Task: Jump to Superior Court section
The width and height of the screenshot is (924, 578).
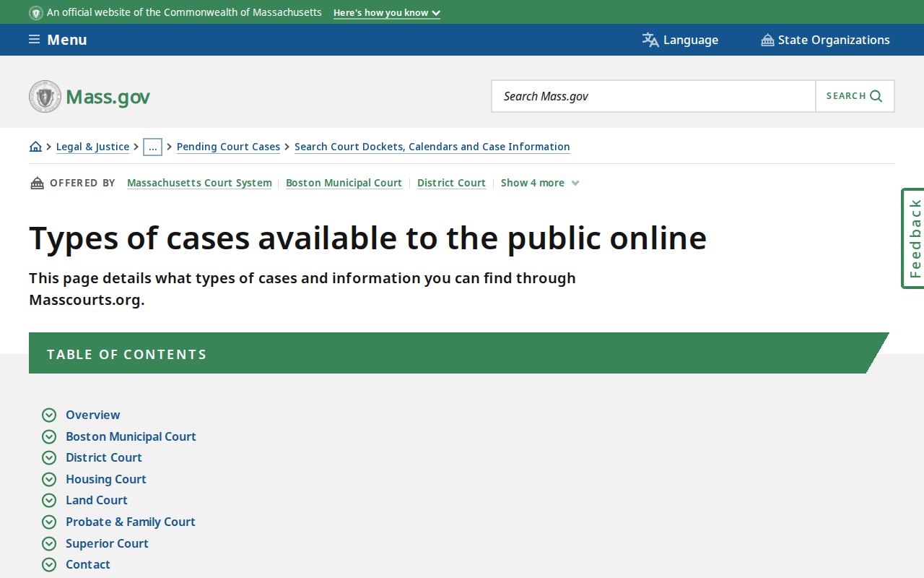Action: point(107,543)
